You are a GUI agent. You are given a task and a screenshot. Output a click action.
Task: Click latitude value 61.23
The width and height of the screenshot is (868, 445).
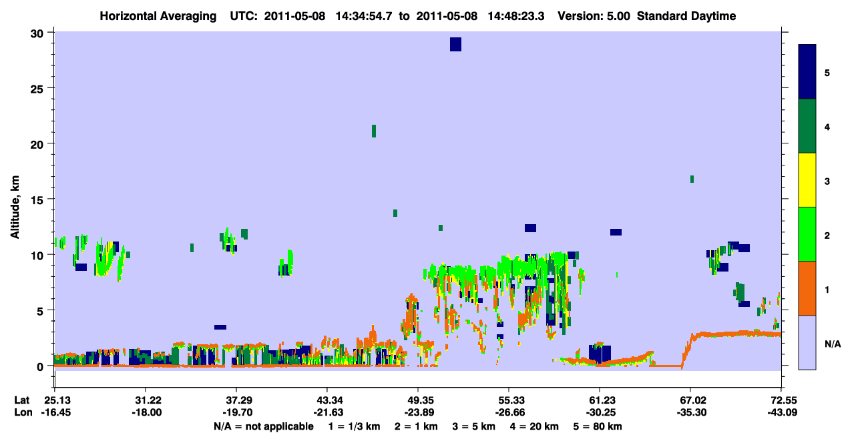[x=600, y=400]
